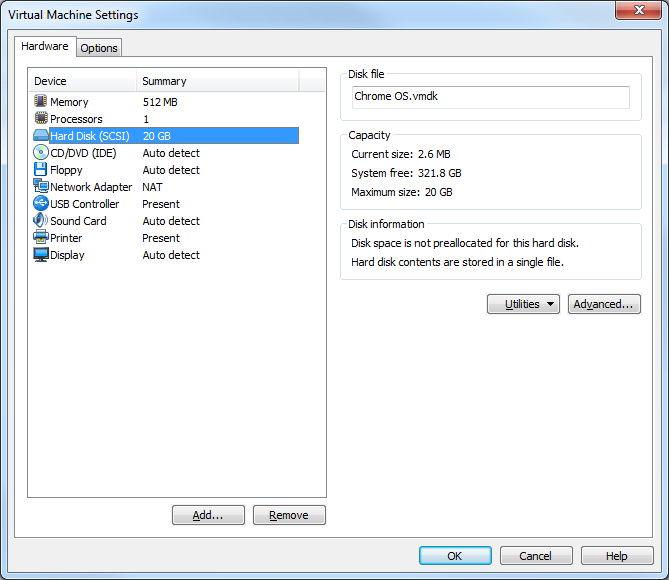Remove the selected device
The width and height of the screenshot is (669, 580).
point(289,515)
